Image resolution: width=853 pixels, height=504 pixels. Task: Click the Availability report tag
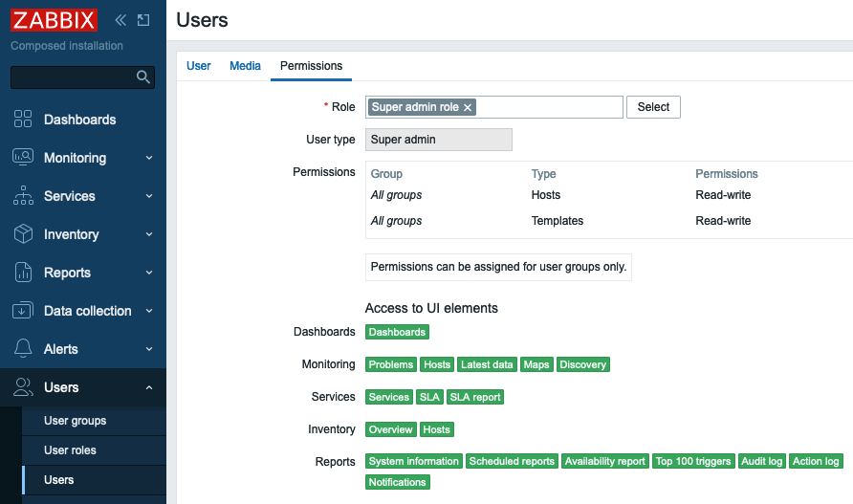(605, 462)
